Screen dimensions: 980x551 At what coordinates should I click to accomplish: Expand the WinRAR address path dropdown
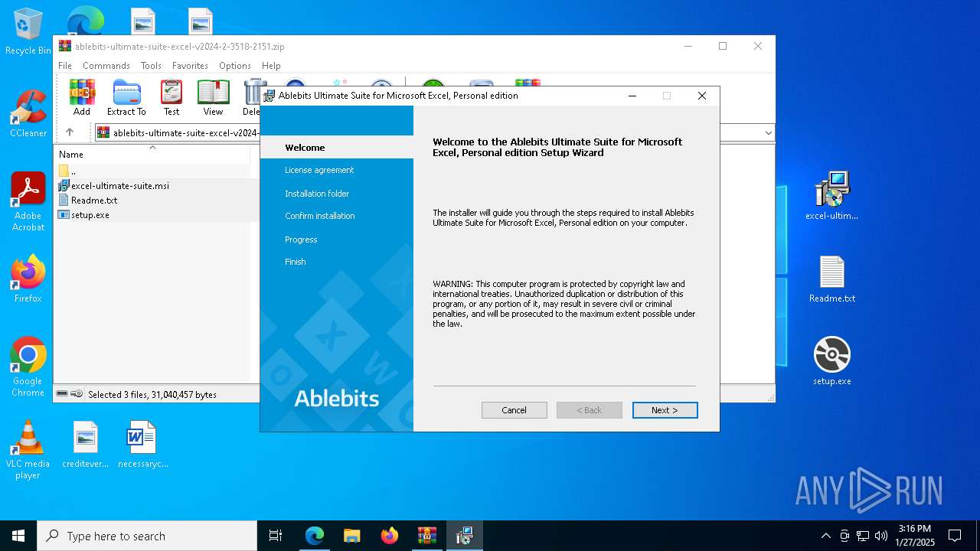click(768, 132)
